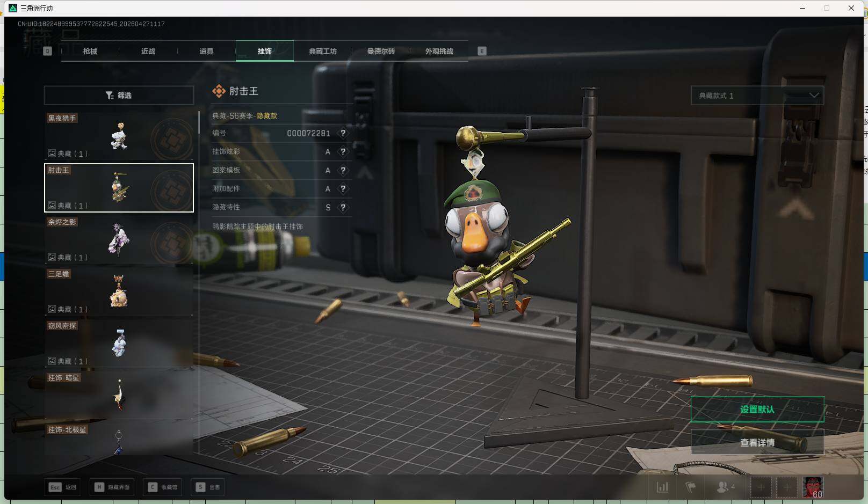Open the 外观挑战 tab
The image size is (868, 504).
[439, 51]
